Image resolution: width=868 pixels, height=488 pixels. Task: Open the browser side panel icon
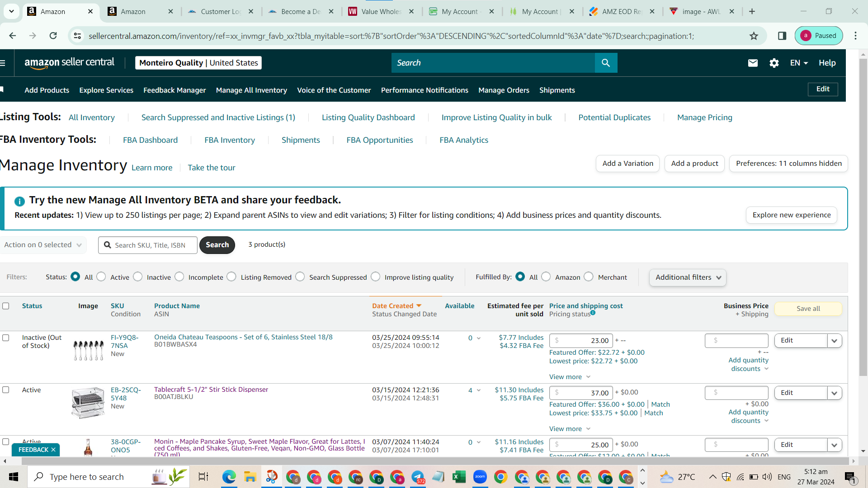click(x=782, y=36)
